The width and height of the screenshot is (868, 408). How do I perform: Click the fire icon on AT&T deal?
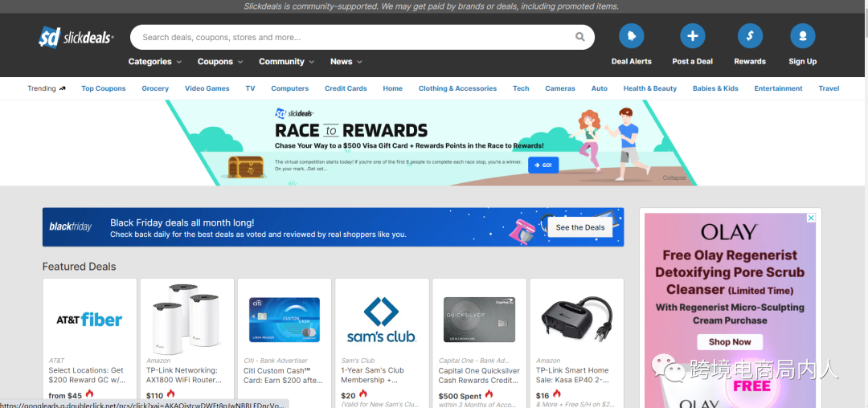[89, 394]
